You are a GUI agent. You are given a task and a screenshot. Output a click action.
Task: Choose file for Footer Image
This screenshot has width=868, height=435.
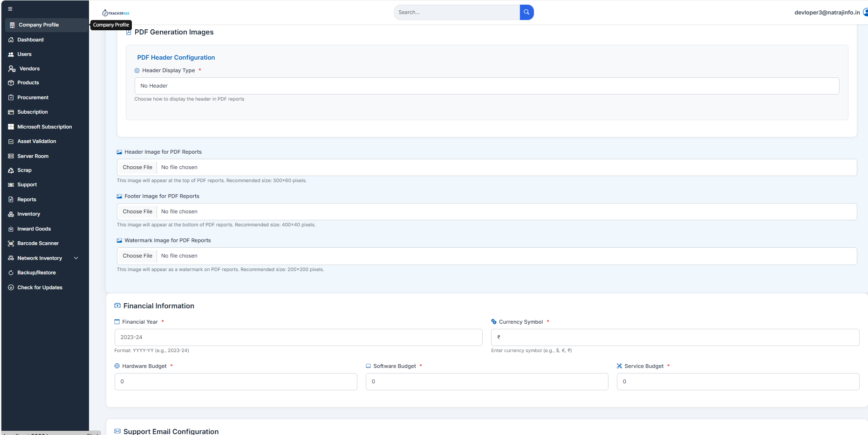coord(137,211)
